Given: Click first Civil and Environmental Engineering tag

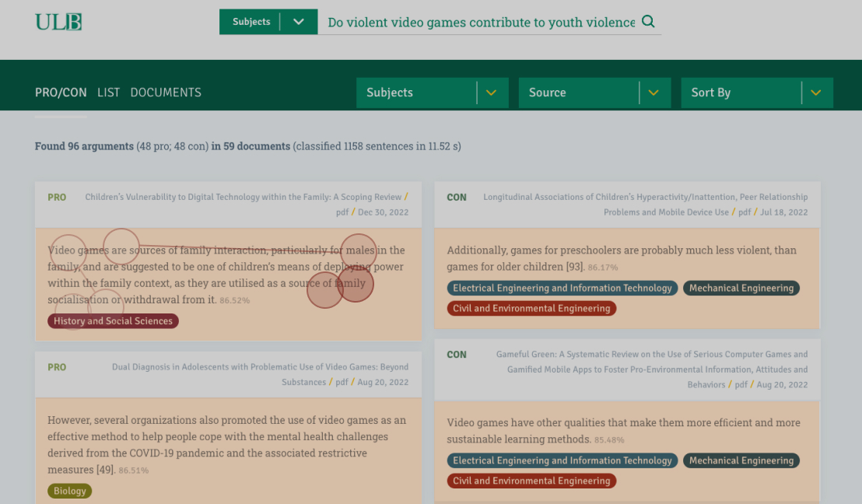Looking at the screenshot, I should [x=531, y=309].
